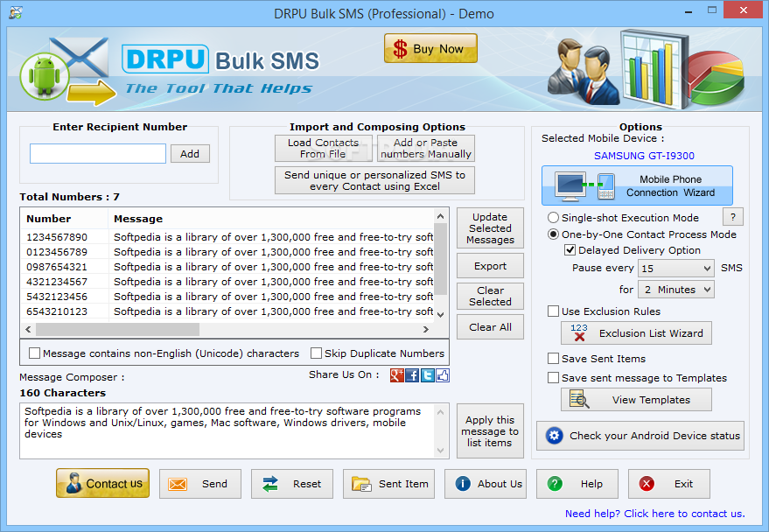
Task: Click the Message column header
Action: [x=271, y=219]
